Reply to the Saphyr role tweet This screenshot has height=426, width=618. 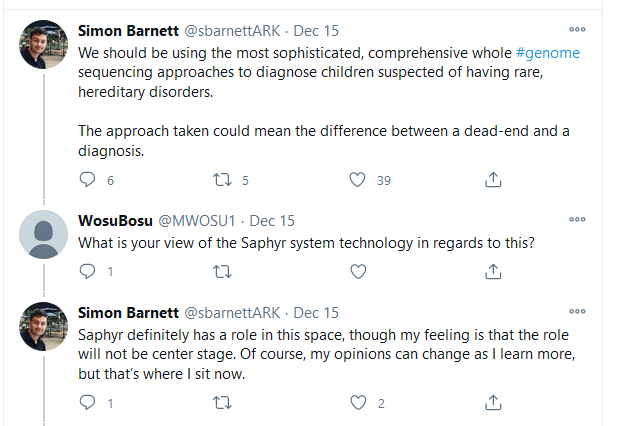point(88,403)
